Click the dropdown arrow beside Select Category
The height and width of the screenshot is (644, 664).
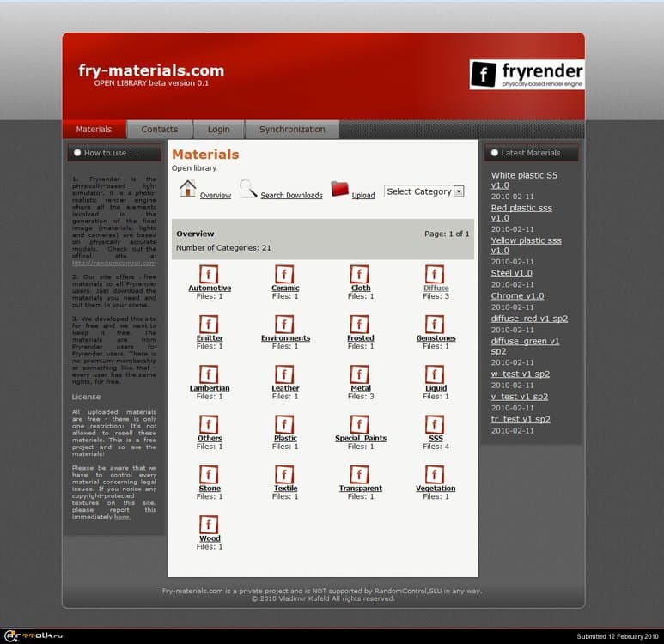click(459, 191)
